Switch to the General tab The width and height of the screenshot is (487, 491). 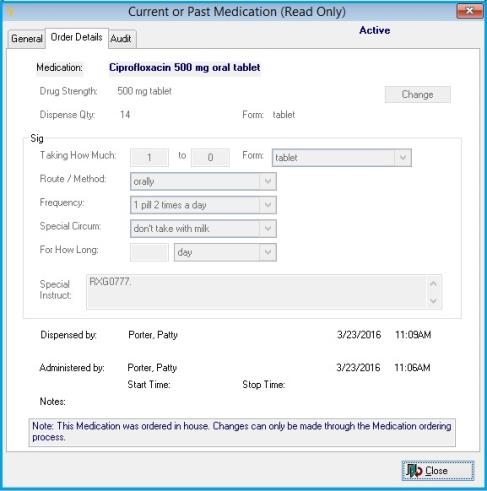pyautogui.click(x=27, y=39)
